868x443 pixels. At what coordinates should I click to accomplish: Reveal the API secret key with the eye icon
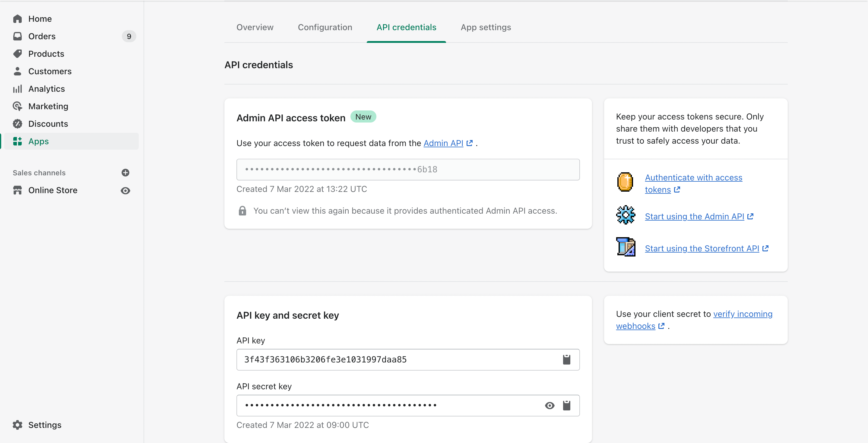point(549,405)
